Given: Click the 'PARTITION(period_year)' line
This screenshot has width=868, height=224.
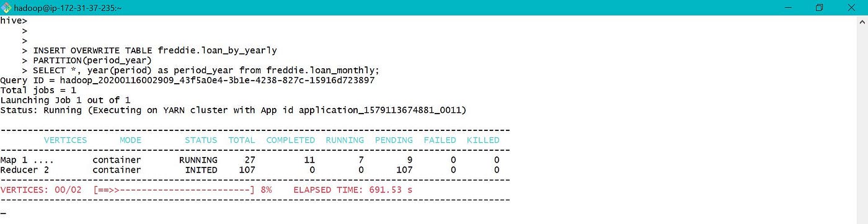Looking at the screenshot, I should tap(92, 60).
